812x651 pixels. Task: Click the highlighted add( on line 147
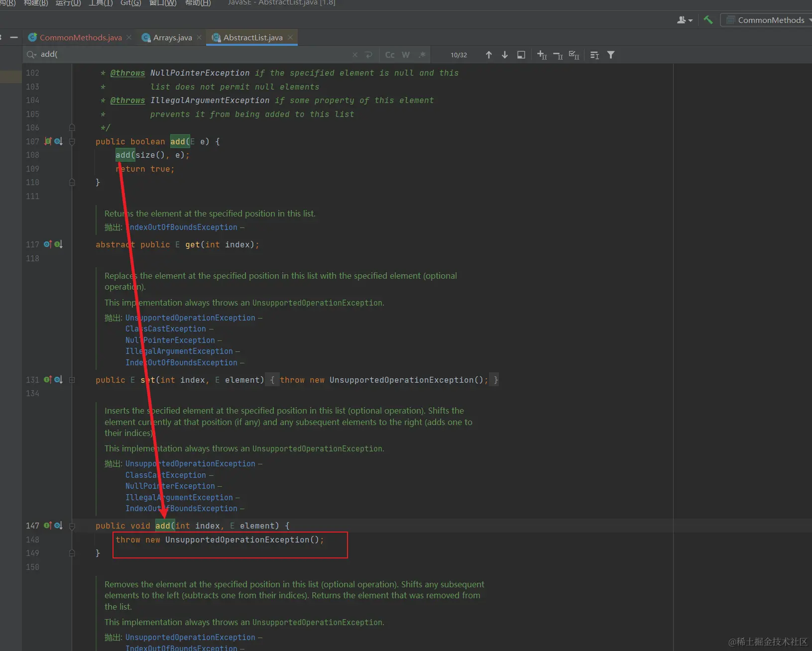pos(165,526)
